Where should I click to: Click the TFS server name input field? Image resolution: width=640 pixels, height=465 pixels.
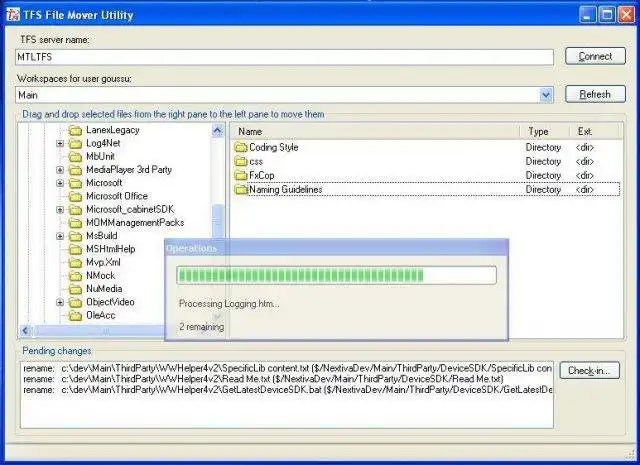pyautogui.click(x=284, y=57)
